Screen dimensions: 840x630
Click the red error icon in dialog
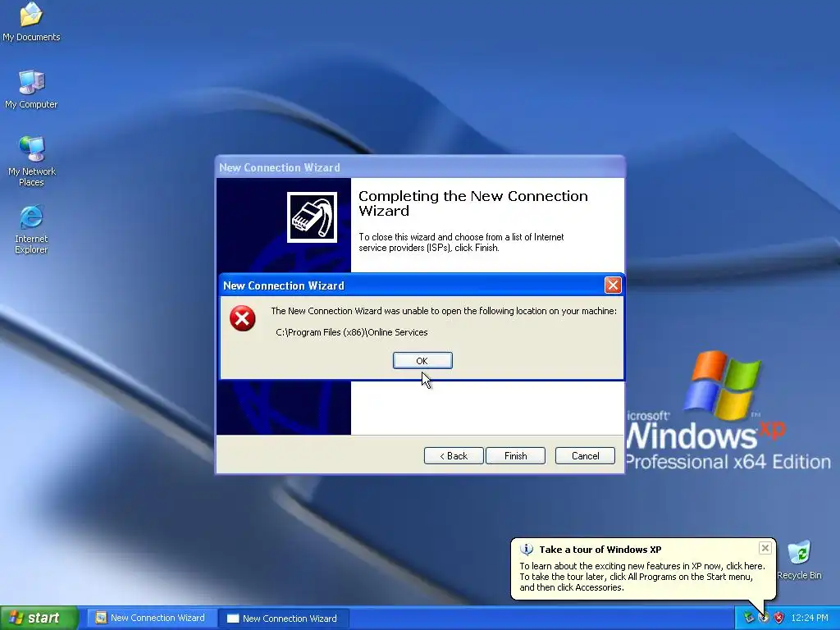pos(242,319)
